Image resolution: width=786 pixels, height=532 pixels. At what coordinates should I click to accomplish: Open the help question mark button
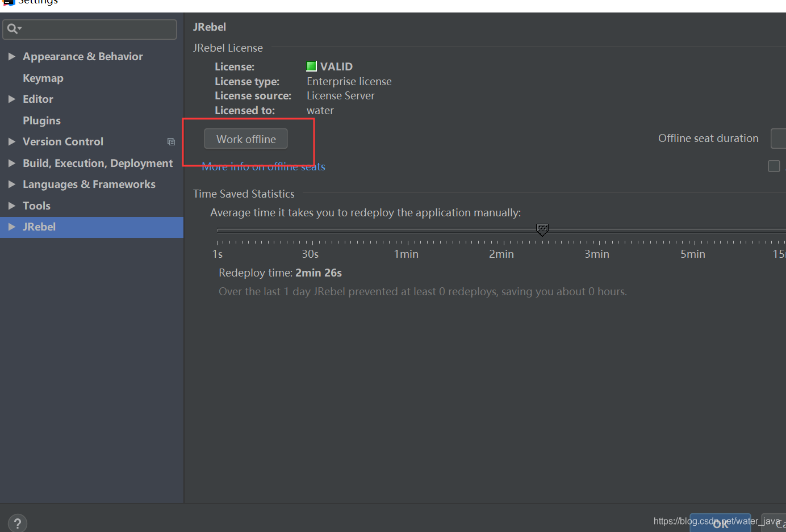pyautogui.click(x=18, y=523)
